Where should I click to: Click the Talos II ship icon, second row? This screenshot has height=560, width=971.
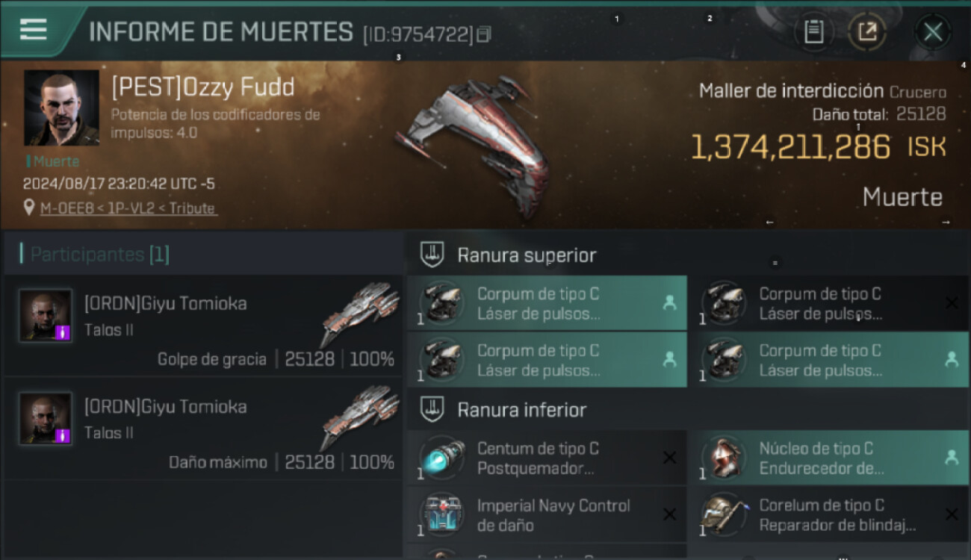(361, 418)
